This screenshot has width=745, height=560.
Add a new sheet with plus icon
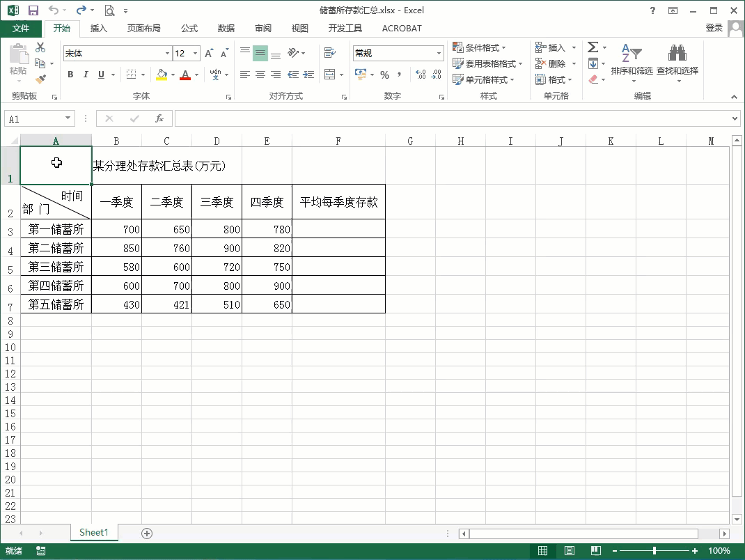[147, 533]
